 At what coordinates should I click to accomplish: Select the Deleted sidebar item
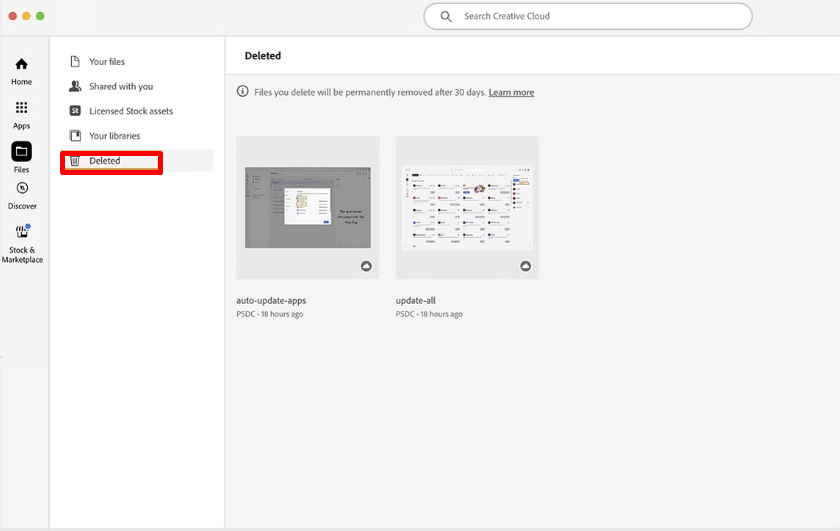(137, 161)
